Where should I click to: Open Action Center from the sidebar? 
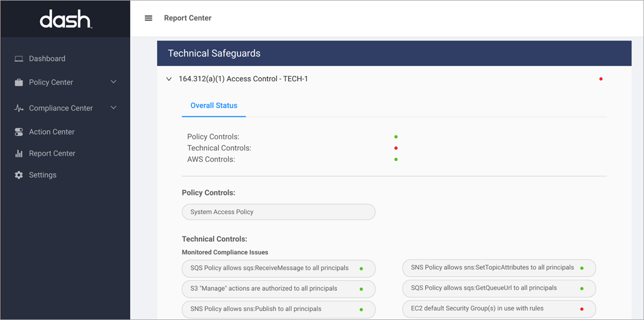[52, 132]
